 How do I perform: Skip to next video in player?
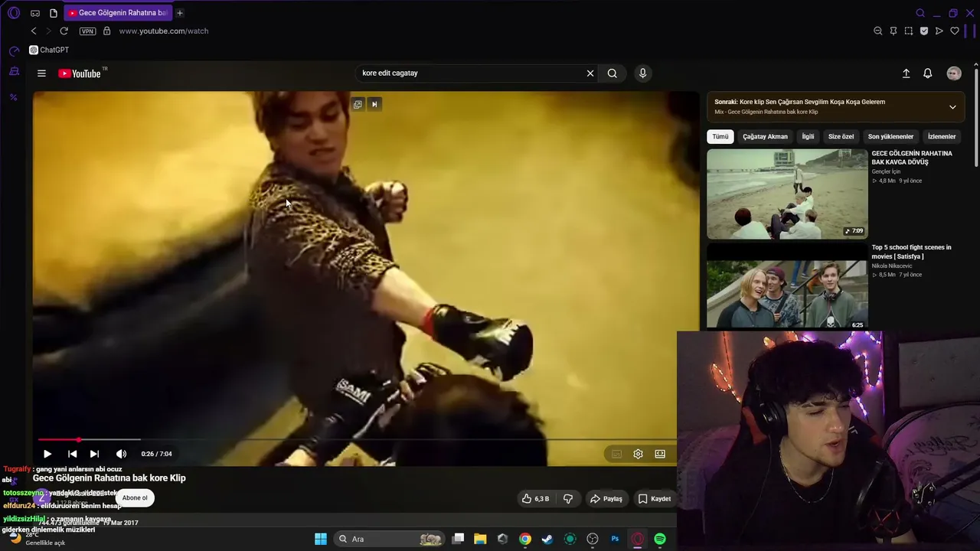(94, 454)
